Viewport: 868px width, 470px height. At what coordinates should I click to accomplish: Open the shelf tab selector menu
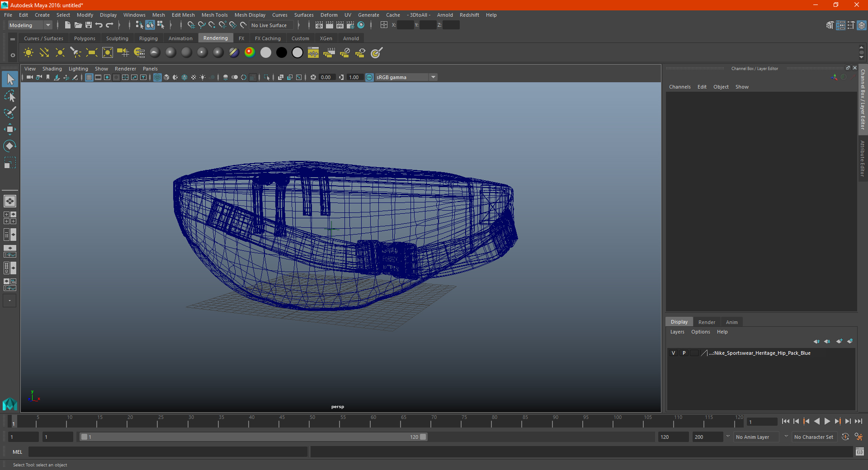[x=13, y=39]
